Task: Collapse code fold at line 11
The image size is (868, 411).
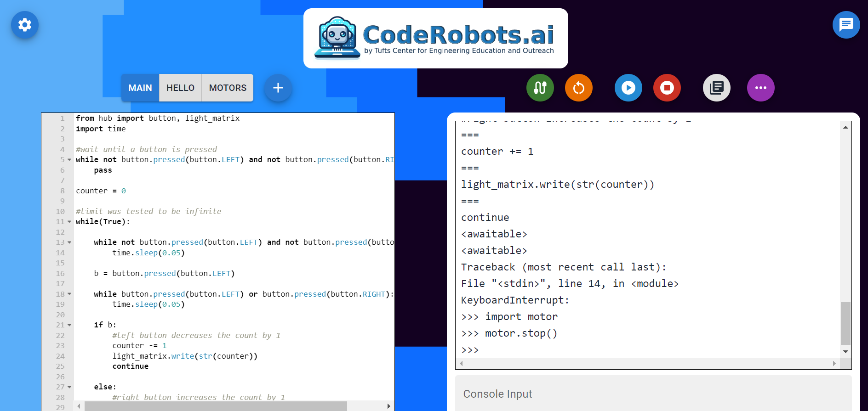Action: (69, 222)
